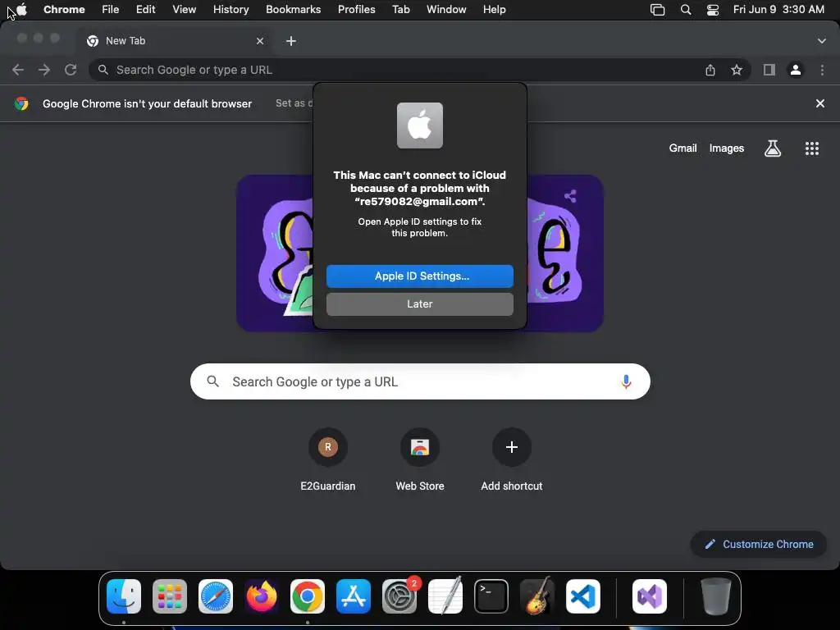Click Apple ID Settings button
Screen dimensions: 840x630
[420, 276]
